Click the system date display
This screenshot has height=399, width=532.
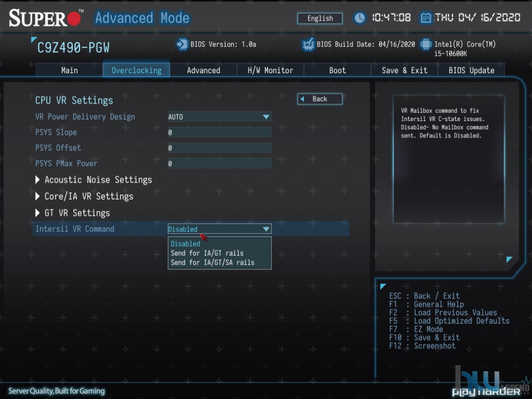477,17
